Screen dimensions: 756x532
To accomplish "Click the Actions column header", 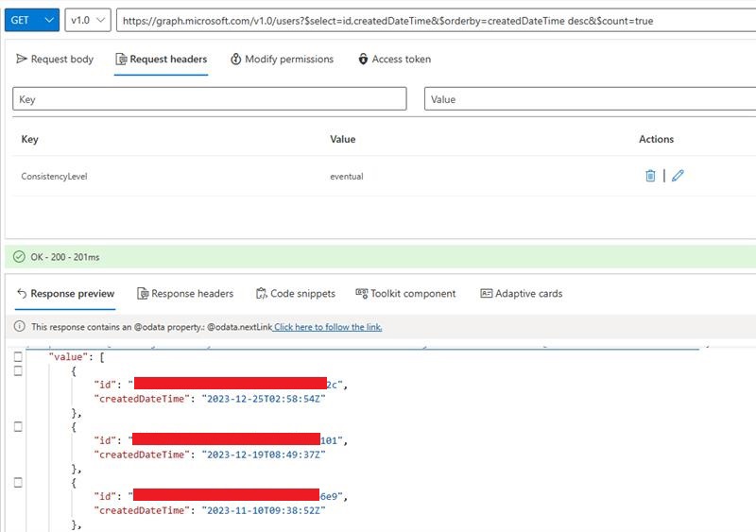I will click(x=656, y=139).
